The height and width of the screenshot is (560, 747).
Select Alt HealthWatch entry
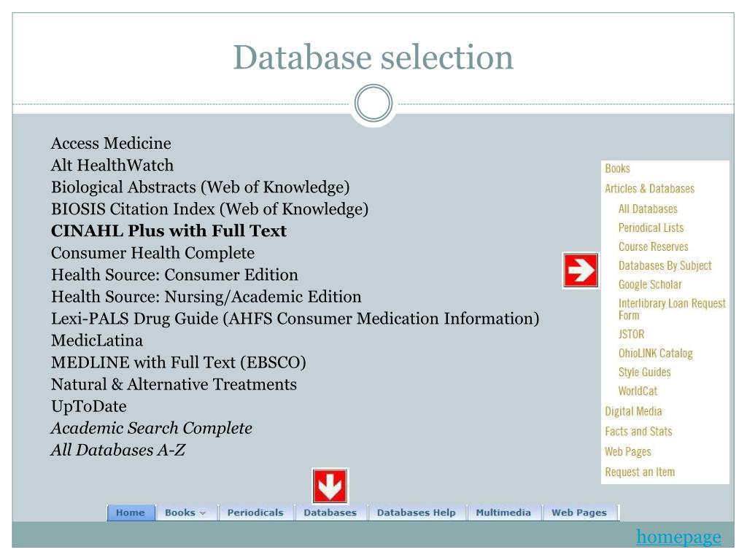point(112,166)
